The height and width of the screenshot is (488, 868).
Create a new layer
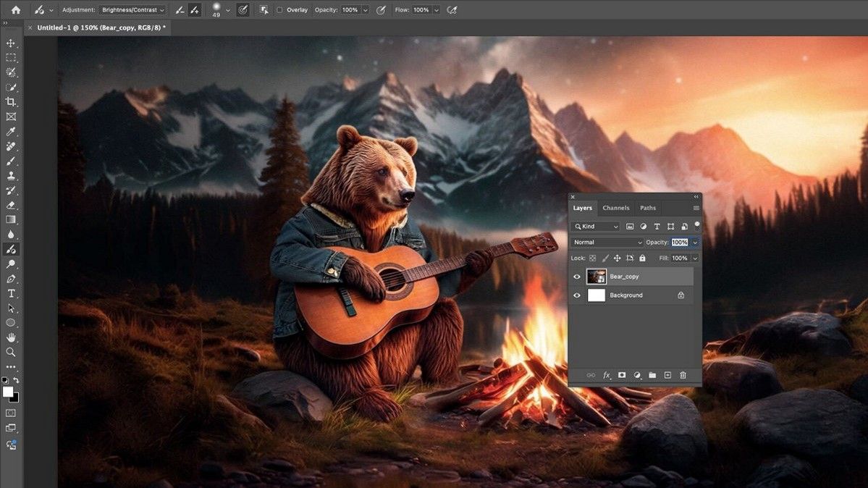click(667, 375)
